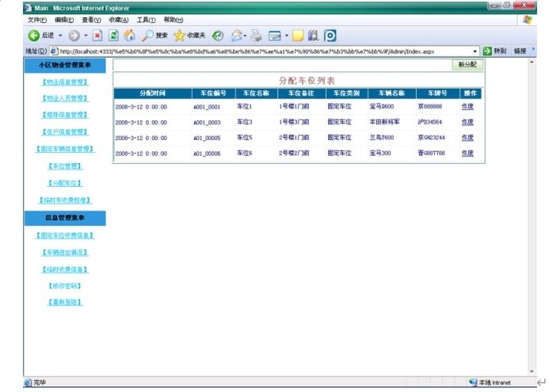Screen dimensions: 549x392
Task: Click 作废 link in the 车位1 row
Action: pos(467,106)
